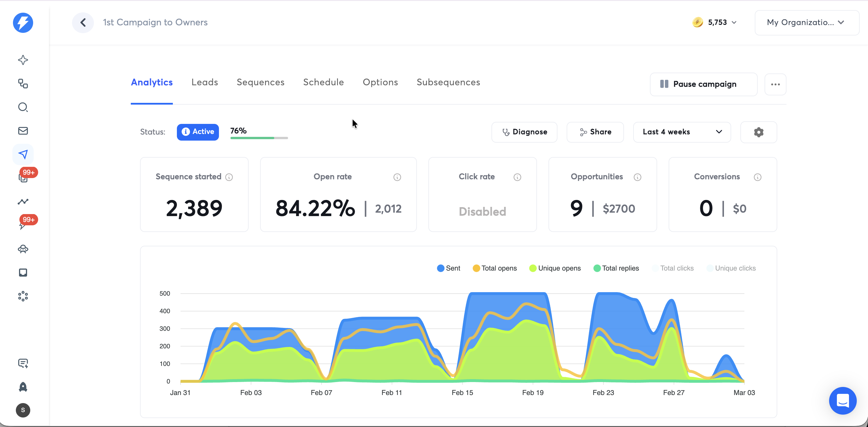Click the info icon beside Open rate

(x=397, y=177)
